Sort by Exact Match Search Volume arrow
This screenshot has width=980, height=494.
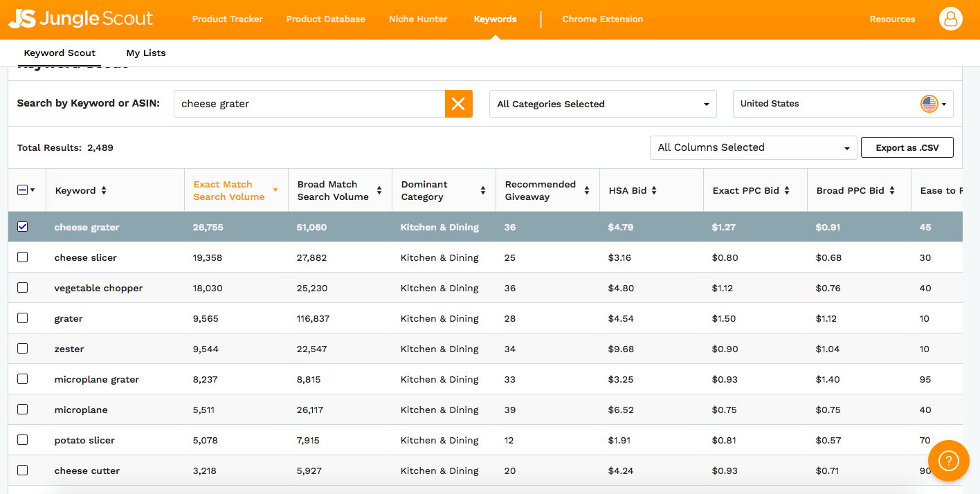point(275,190)
